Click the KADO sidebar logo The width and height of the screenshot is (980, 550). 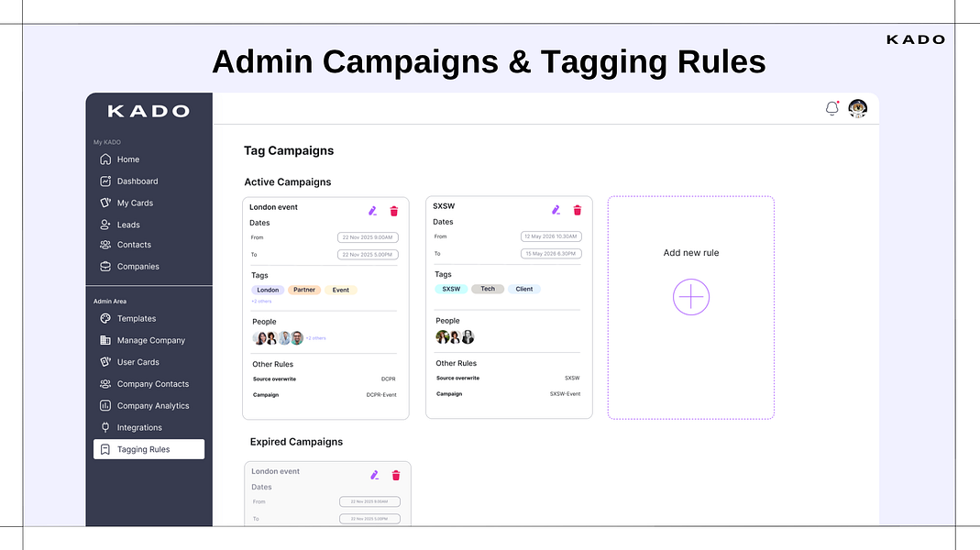[x=149, y=111]
